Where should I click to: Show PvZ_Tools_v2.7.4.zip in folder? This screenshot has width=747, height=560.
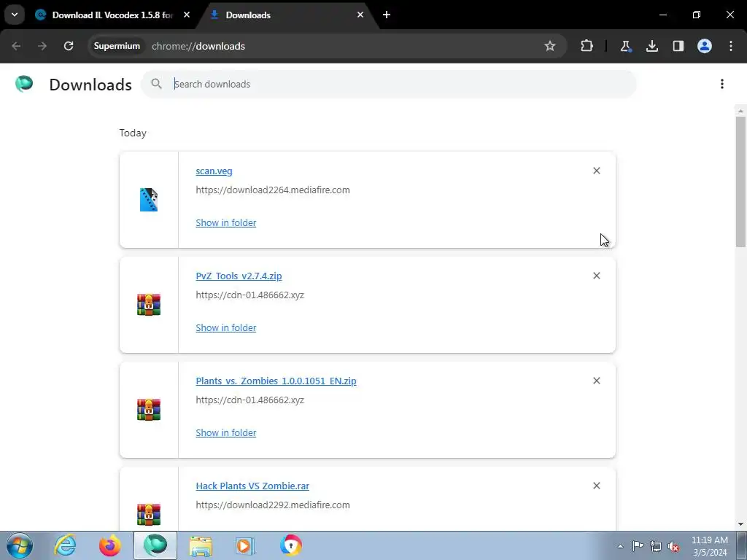226,327
